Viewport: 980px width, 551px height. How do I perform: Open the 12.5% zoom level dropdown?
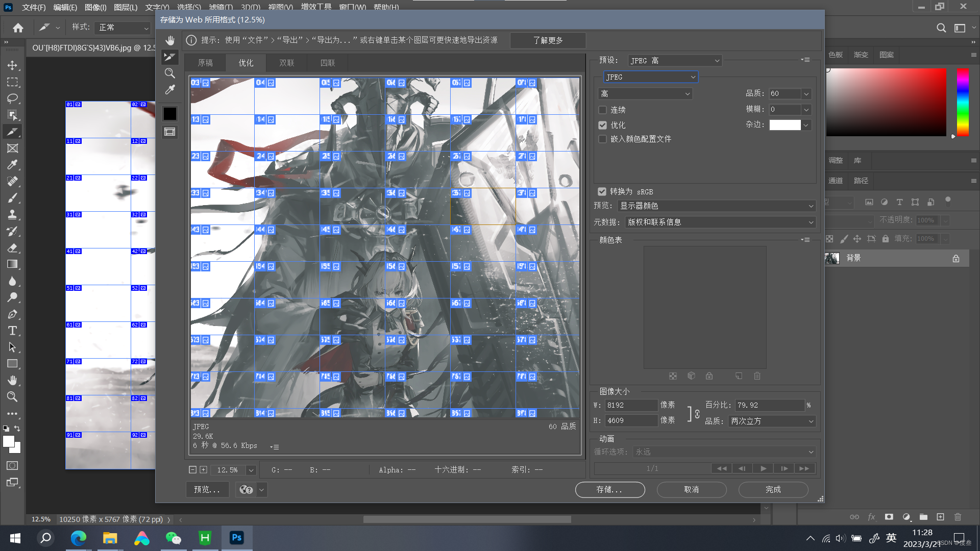tap(251, 470)
